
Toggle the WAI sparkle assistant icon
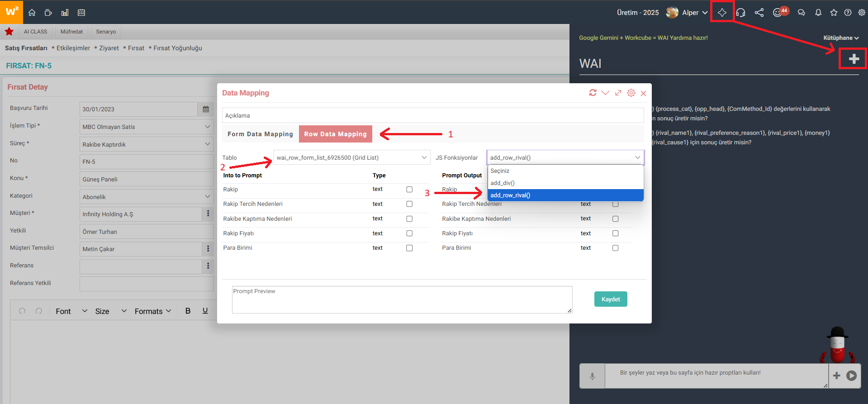pos(722,13)
